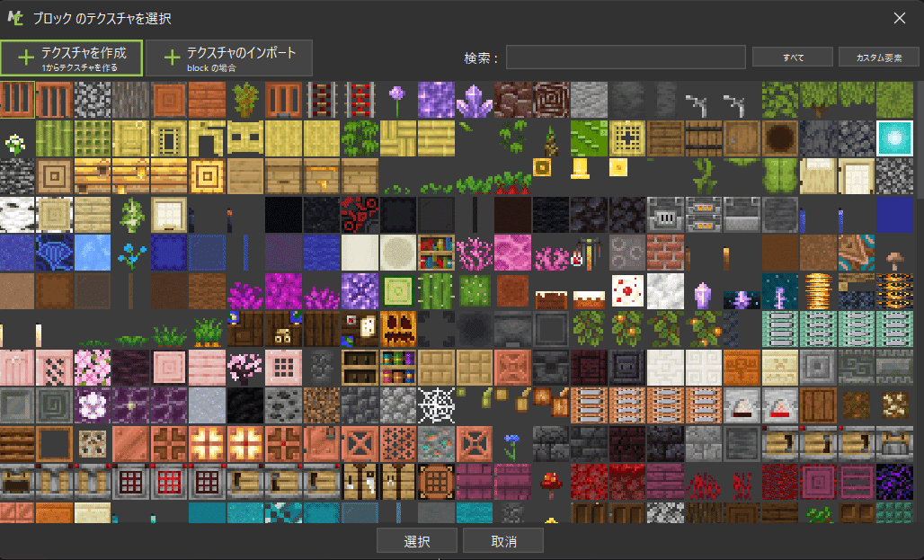
Task: Pick the crafting table top grid texture
Action: pos(436,482)
